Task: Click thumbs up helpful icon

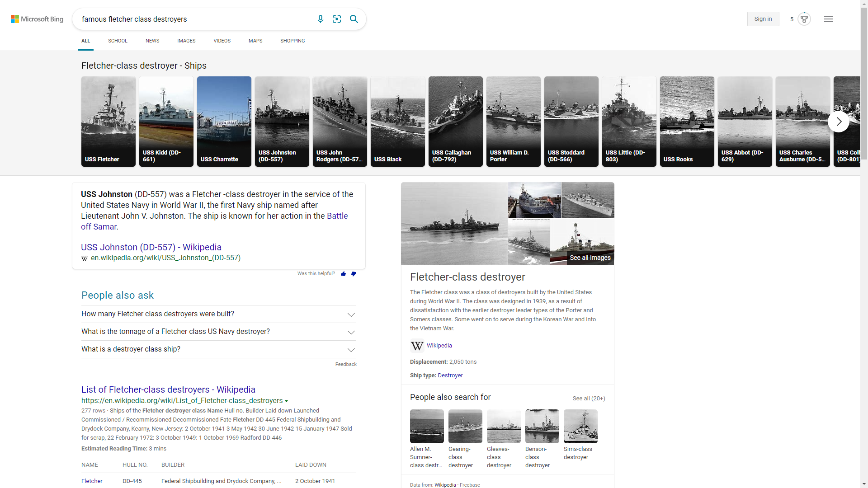Action: (x=343, y=274)
